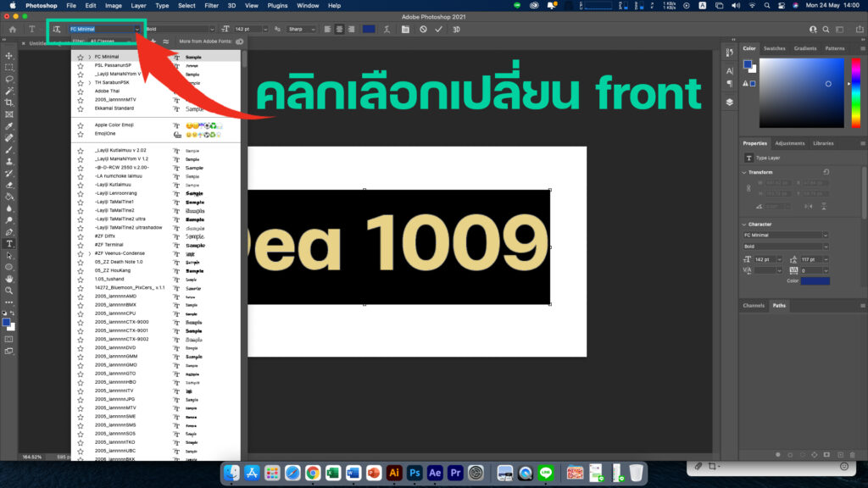Image resolution: width=868 pixels, height=488 pixels.
Task: Commit text edits with checkmark
Action: 438,30
